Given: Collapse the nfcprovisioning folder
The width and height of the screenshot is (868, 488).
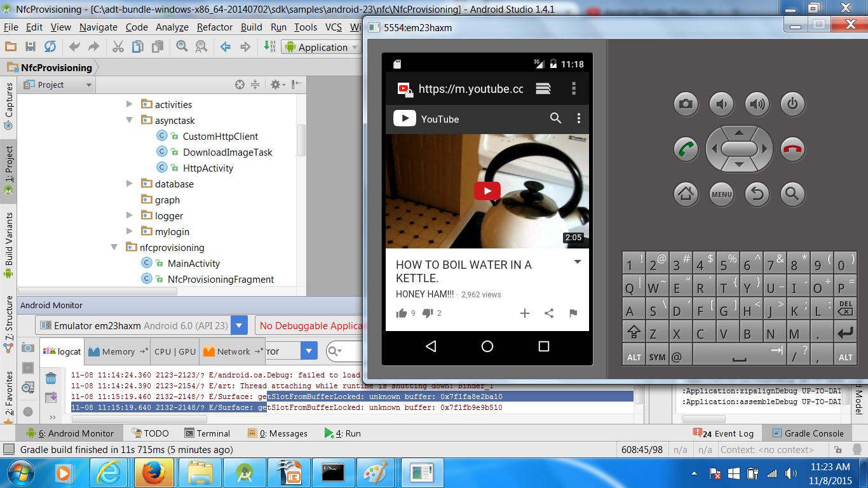Looking at the screenshot, I should pos(114,247).
